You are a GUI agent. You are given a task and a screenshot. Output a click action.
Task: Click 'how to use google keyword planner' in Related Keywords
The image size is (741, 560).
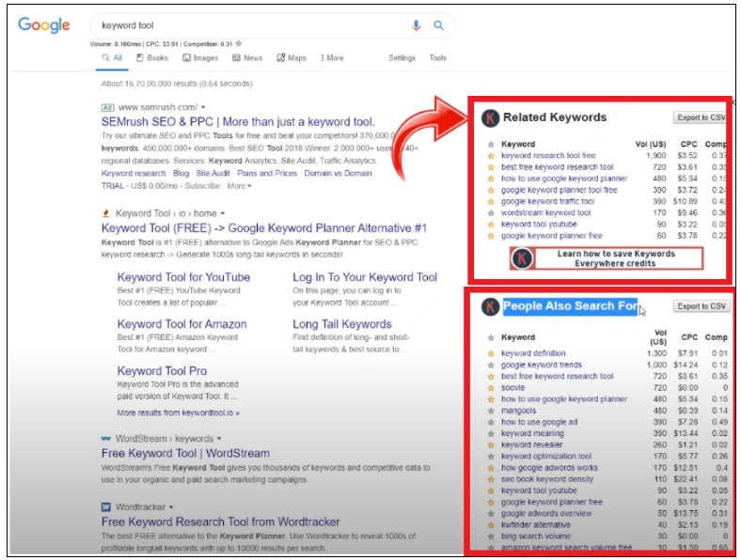pos(564,179)
